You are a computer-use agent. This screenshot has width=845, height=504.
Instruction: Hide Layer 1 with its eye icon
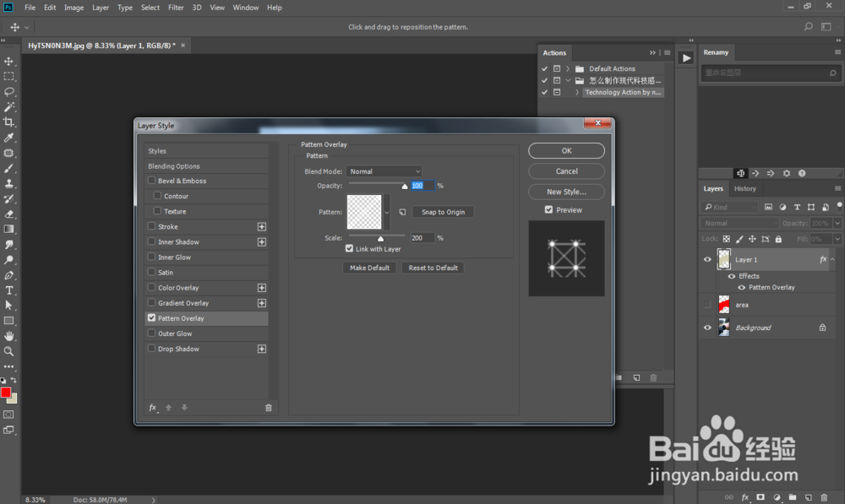tap(707, 259)
